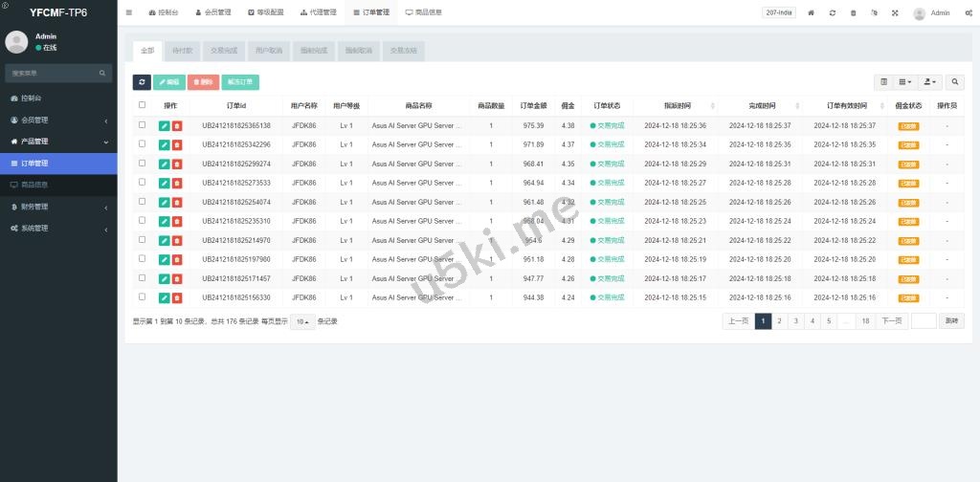Expand 财务管理 in the sidebar
The image size is (980, 482).
58,207
